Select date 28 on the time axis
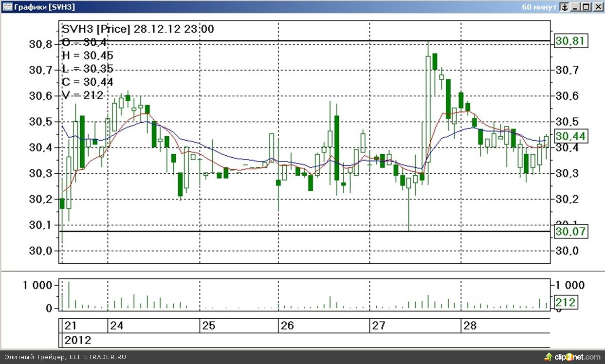Screen dimensions: 605x364 tap(470, 326)
